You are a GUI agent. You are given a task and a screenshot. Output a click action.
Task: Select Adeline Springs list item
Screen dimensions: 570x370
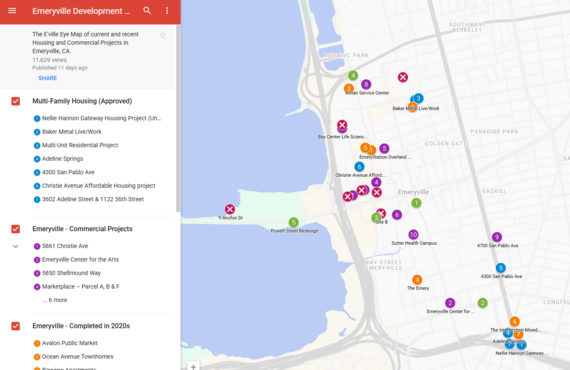[59, 159]
